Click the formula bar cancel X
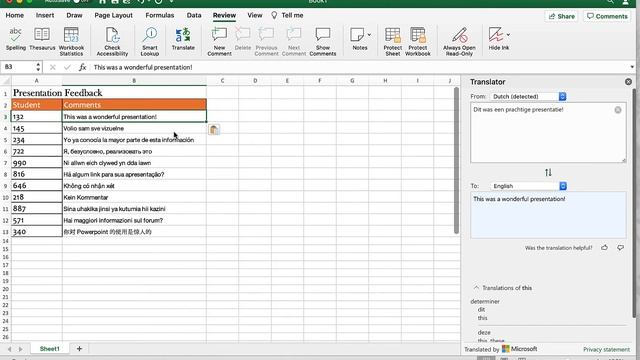The image size is (640, 360). (53, 67)
